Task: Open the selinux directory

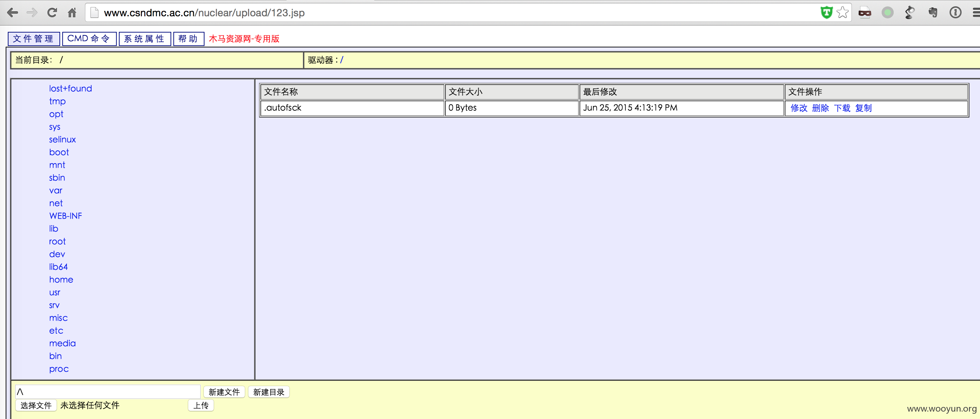Action: [62, 140]
